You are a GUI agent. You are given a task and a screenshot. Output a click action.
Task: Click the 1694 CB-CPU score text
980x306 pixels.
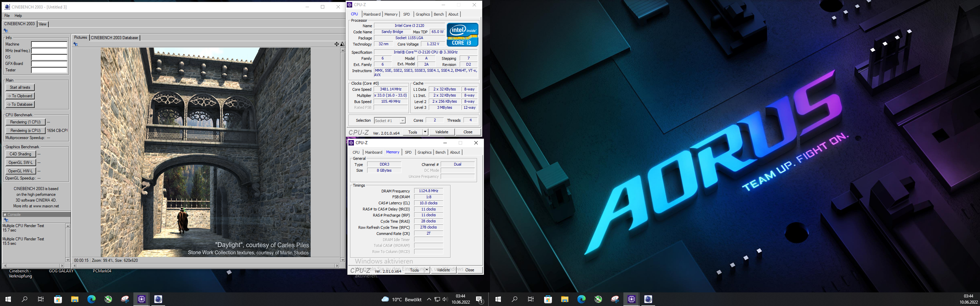tap(57, 130)
